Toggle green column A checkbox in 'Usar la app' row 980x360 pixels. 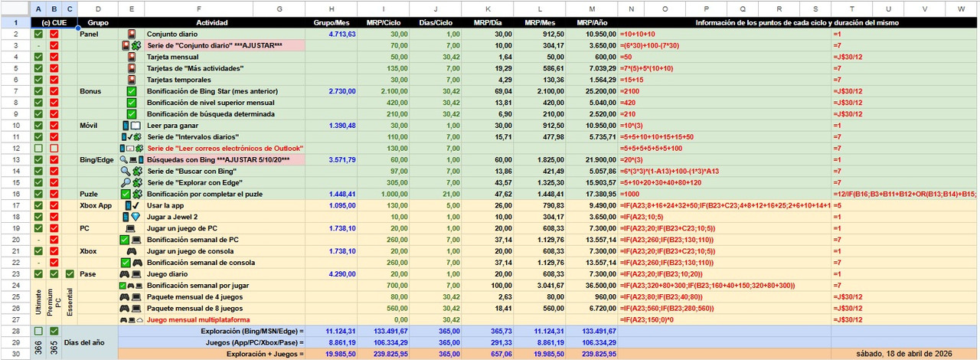38,205
